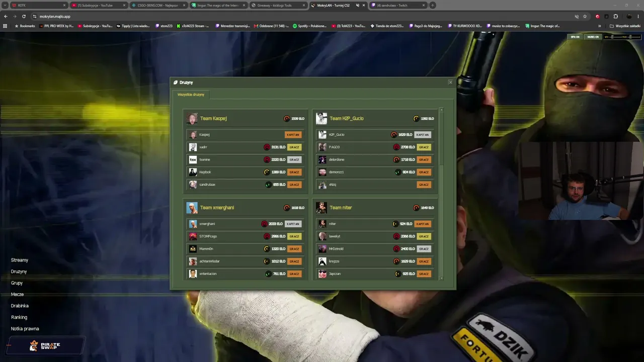
Task: Click sandrulaax's player avatar
Action: [x=193, y=185]
